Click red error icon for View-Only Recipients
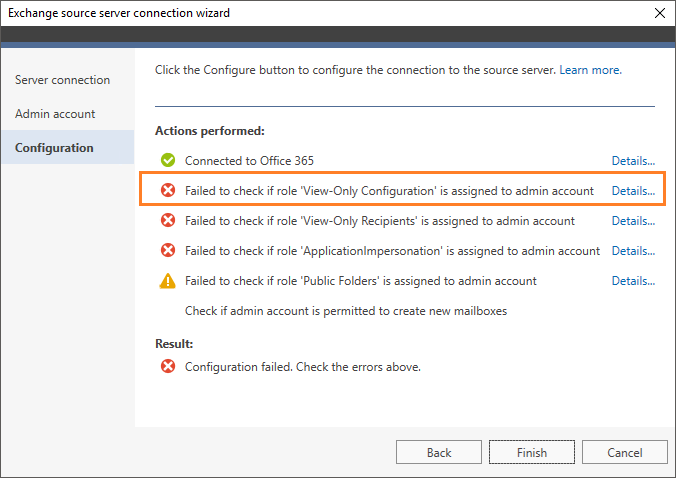Image resolution: width=676 pixels, height=478 pixels. coord(168,220)
